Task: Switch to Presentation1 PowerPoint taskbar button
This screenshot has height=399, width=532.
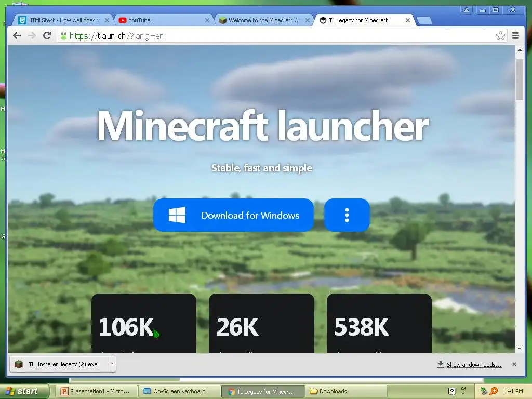Action: click(x=96, y=391)
